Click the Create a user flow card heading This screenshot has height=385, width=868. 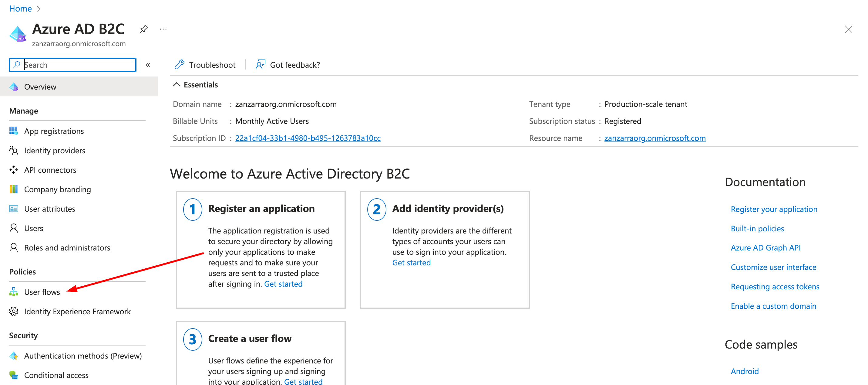250,339
